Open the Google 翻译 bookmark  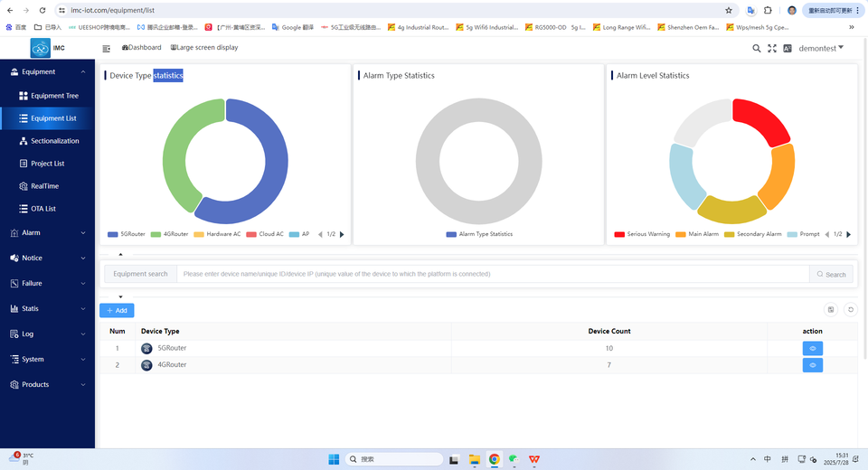[293, 27]
